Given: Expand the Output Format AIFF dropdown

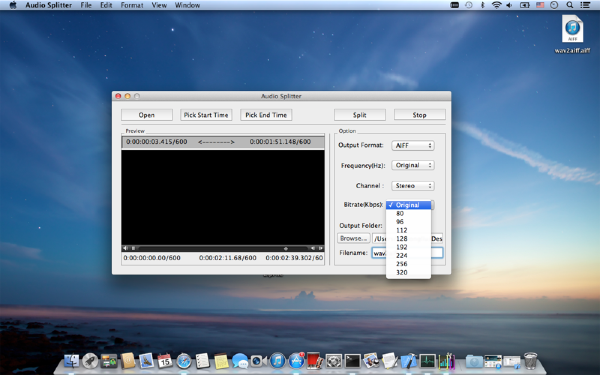Looking at the screenshot, I should pos(412,145).
